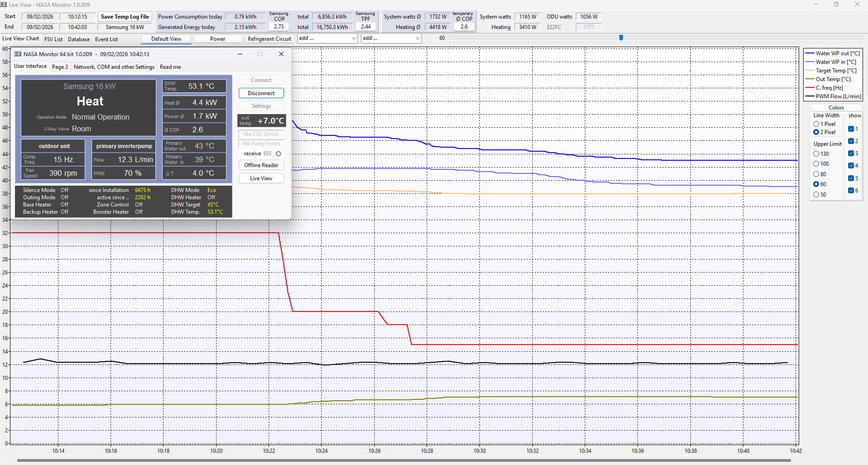
Task: Click the blue slider thumb above the chart
Action: 621,38
